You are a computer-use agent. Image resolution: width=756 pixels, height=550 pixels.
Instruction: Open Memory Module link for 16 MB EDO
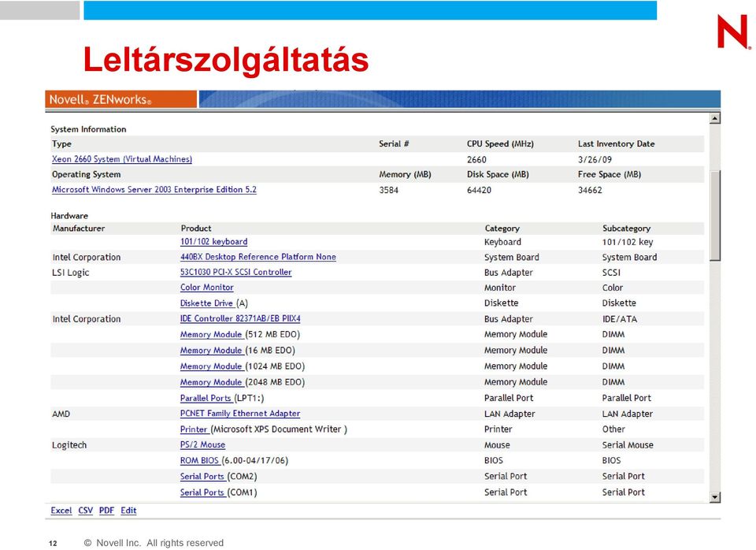click(211, 351)
